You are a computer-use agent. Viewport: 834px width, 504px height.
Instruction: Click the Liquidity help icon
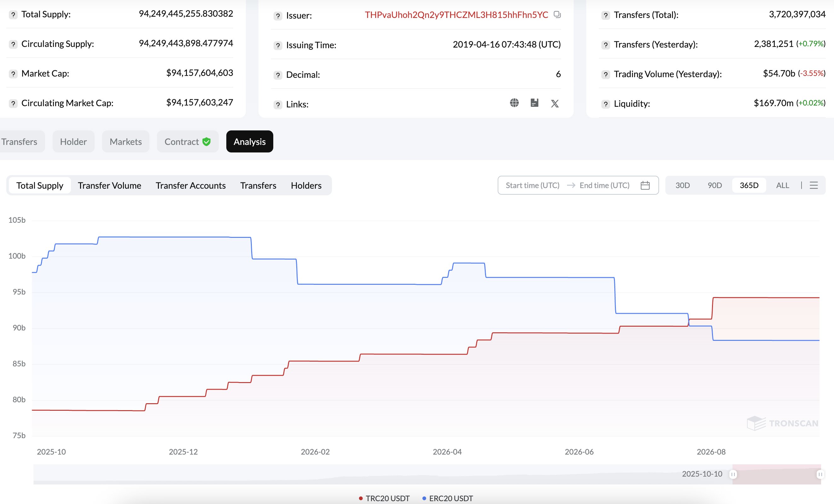point(606,104)
